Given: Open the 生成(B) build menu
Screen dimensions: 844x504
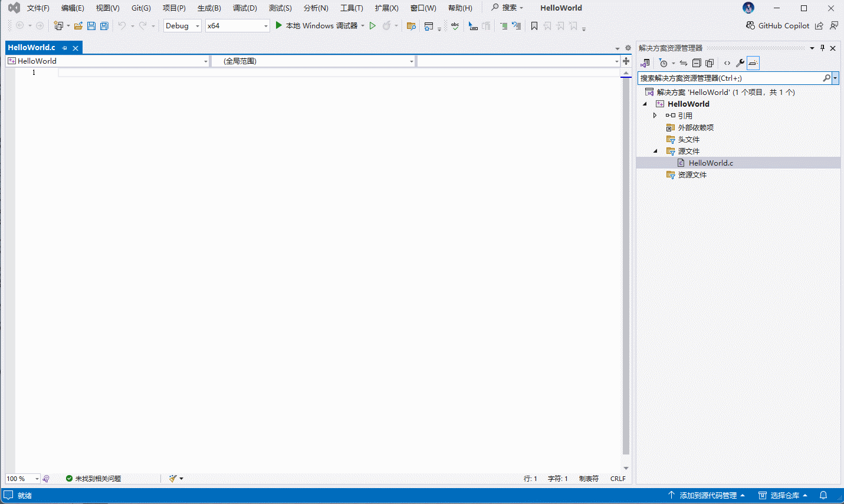Looking at the screenshot, I should (x=209, y=8).
